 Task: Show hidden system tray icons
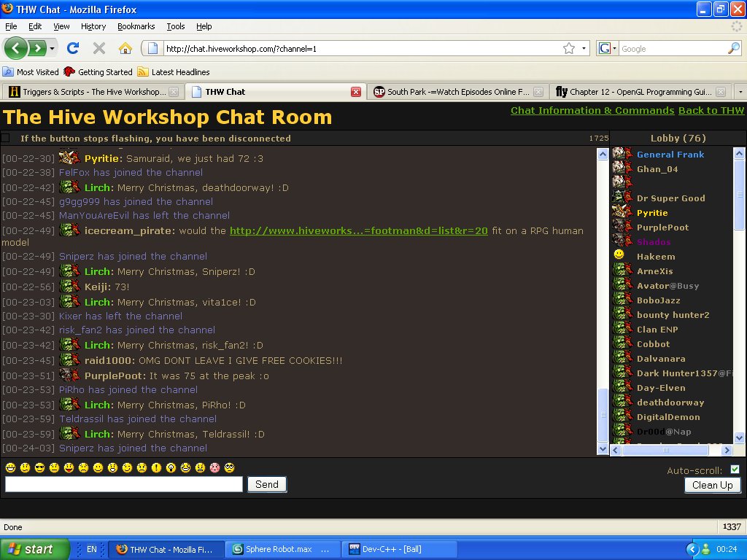point(692,550)
